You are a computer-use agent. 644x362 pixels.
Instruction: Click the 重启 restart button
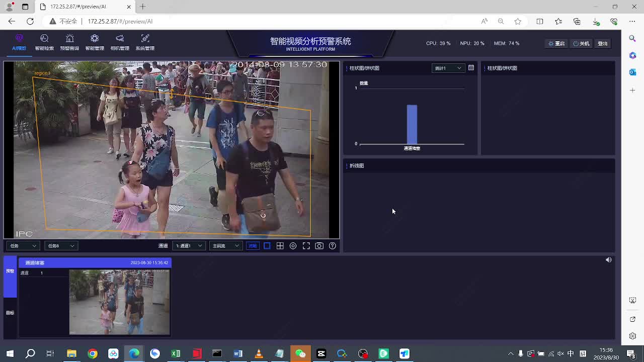coord(557,44)
